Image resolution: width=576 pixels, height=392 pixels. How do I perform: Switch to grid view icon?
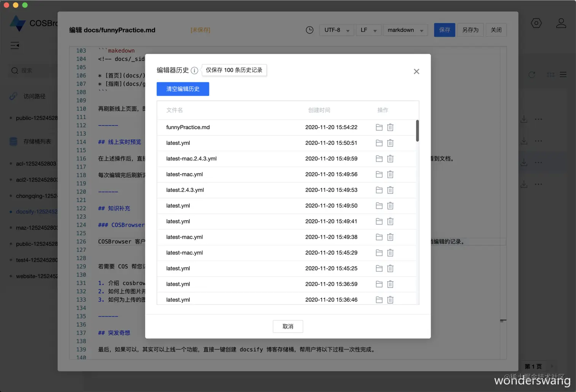551,75
